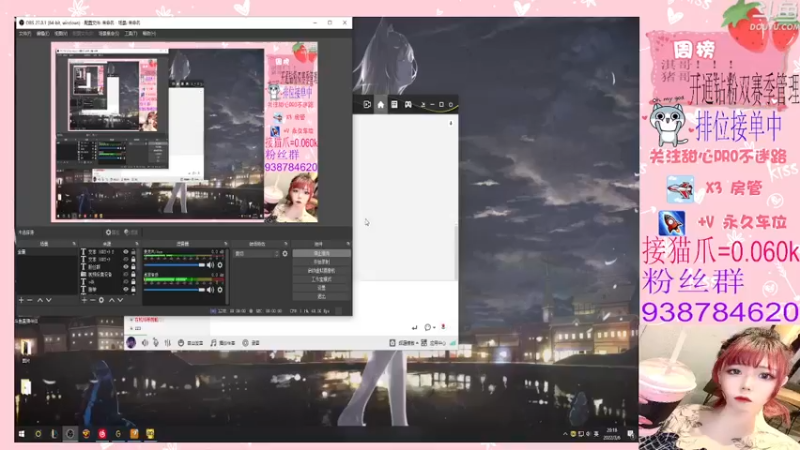Open desktop audio channel gear settings
This screenshot has width=800, height=450.
click(220, 290)
